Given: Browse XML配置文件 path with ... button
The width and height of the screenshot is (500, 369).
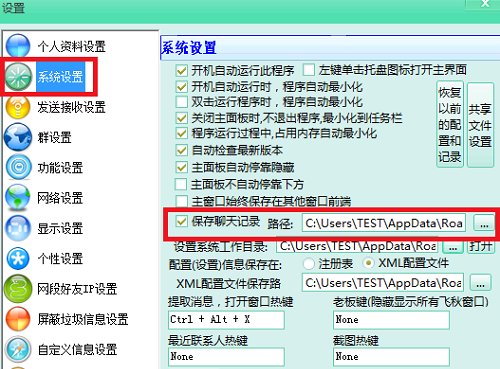Looking at the screenshot, I should pyautogui.click(x=480, y=283).
